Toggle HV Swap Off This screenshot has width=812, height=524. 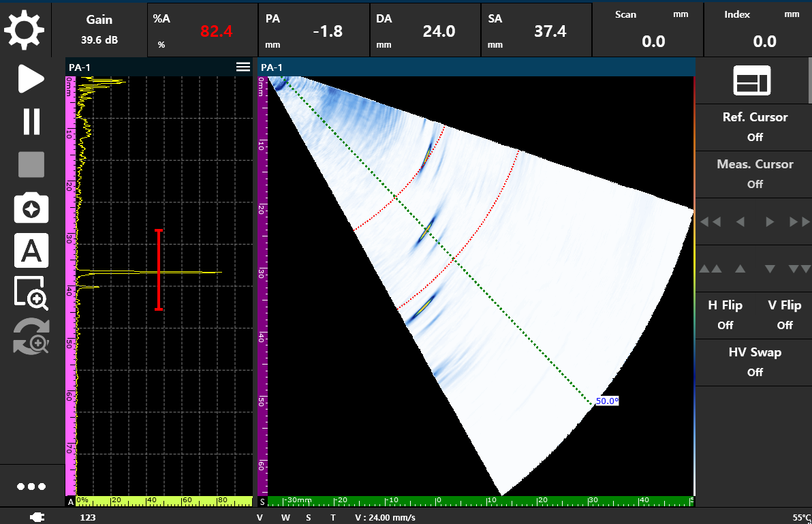(755, 362)
